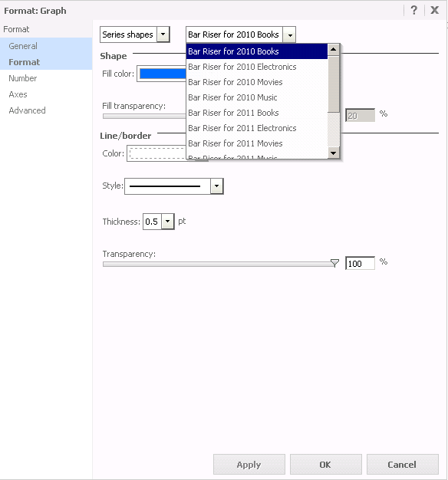Image resolution: width=448 pixels, height=480 pixels.
Task: Click the line Style preview box
Action: [x=167, y=186]
